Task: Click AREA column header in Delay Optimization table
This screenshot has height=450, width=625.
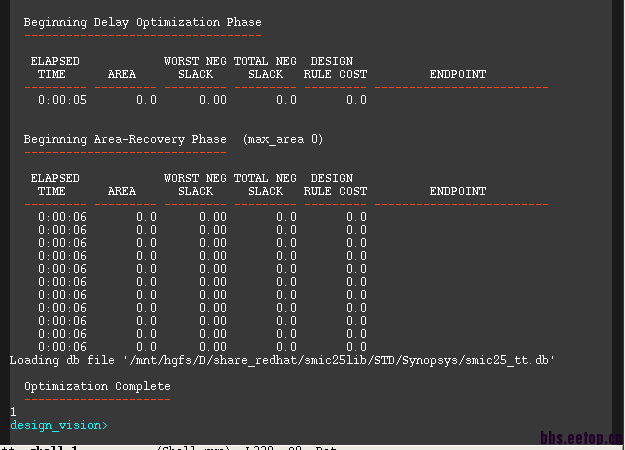Action: [x=121, y=74]
